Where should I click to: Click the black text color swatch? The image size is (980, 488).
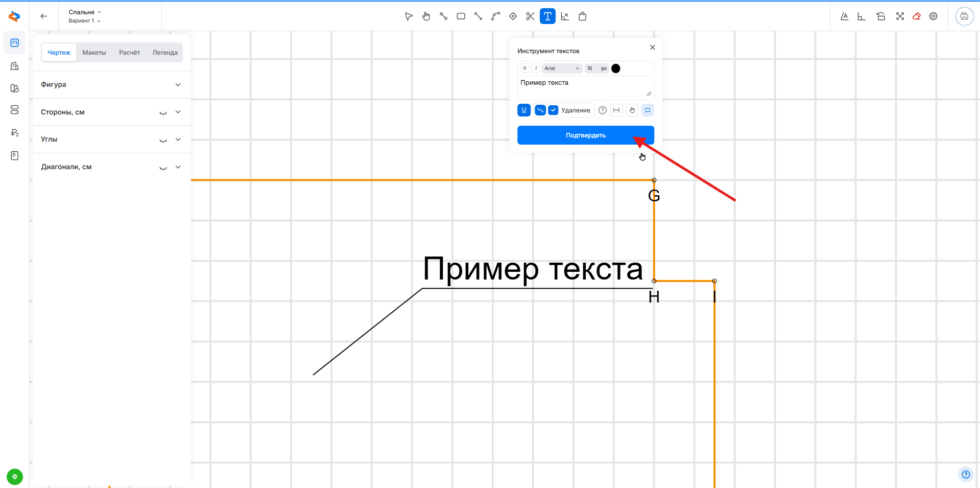[616, 68]
